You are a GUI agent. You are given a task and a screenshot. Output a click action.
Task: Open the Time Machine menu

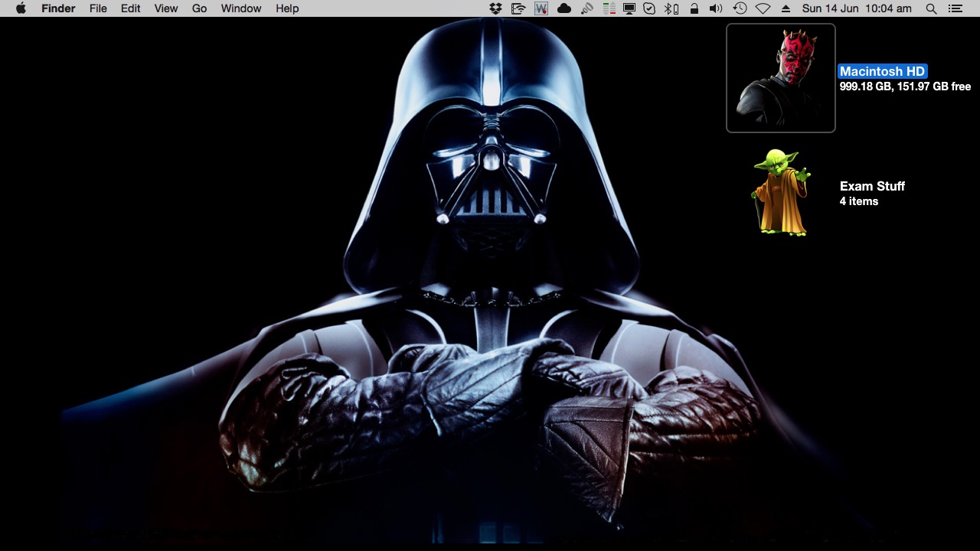tap(740, 8)
